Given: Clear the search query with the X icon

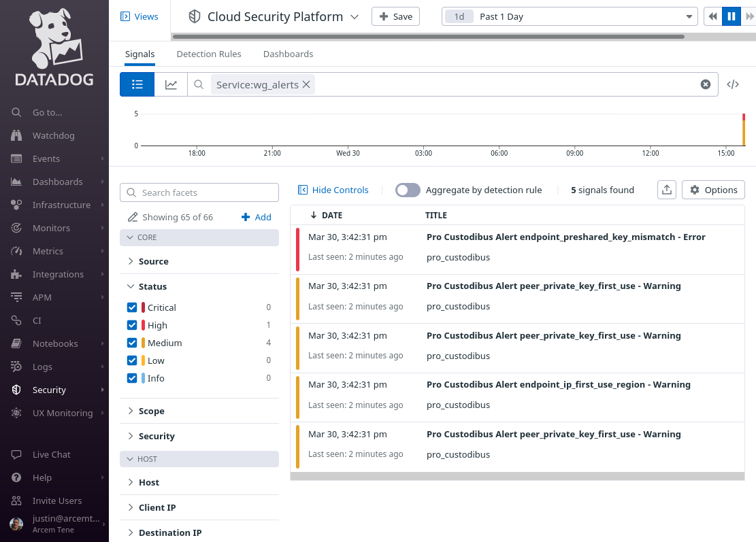Looking at the screenshot, I should click(706, 84).
